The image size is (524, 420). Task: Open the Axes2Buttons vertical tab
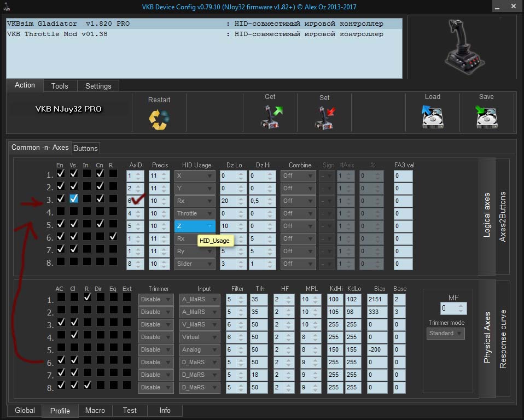(502, 217)
